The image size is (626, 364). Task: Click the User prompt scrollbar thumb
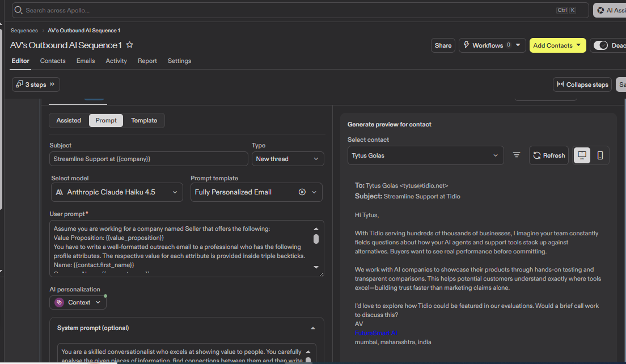[316, 239]
